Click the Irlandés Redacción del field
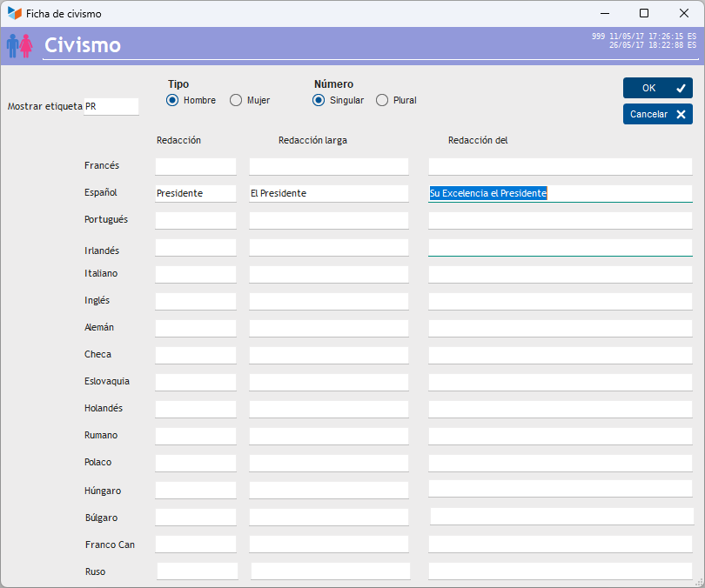Screen dimensions: 705x588 [x=560, y=247]
